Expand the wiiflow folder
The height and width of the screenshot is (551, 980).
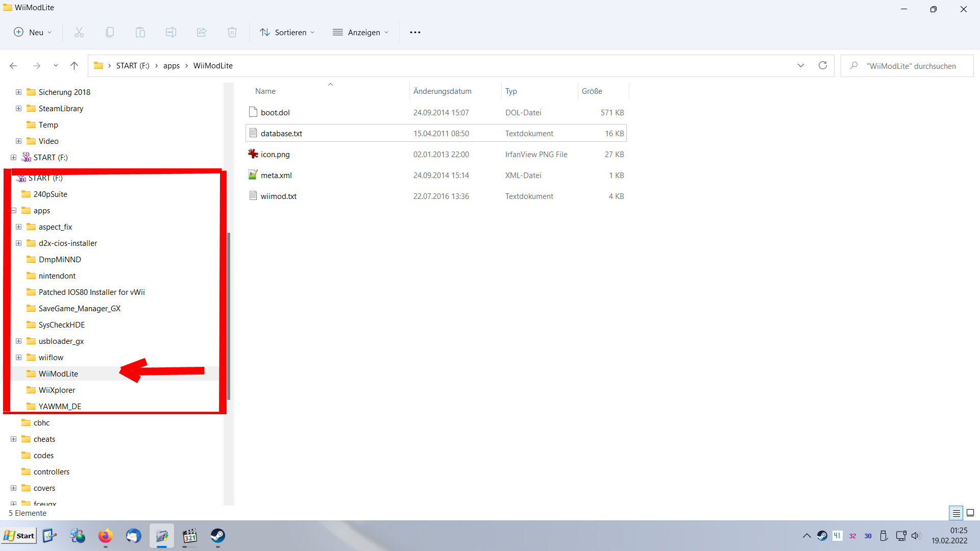(18, 358)
